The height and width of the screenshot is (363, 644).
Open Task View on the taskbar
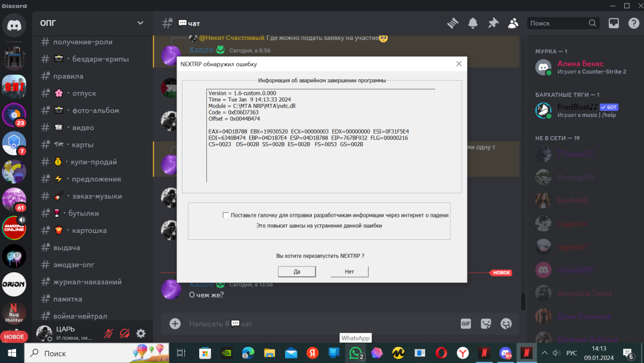181,353
